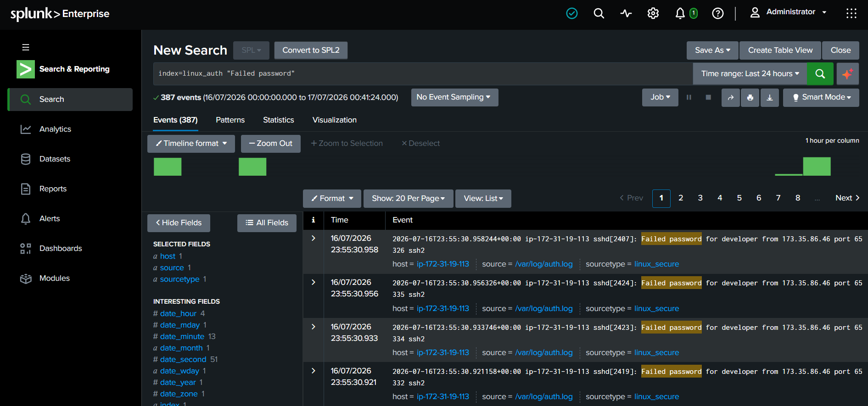Open the Timeline format dropdown
Viewport: 868px width, 406px height.
tap(191, 144)
